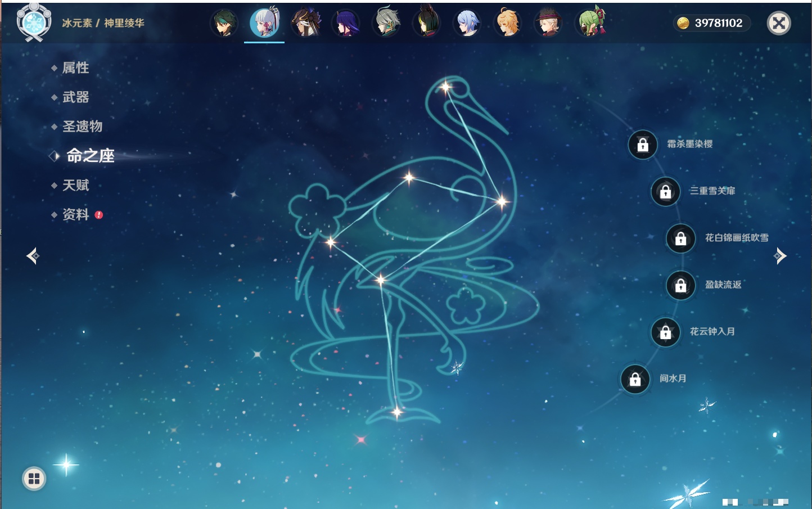This screenshot has width=812, height=509.
Task: Go to next character with right arrow
Action: (x=779, y=256)
